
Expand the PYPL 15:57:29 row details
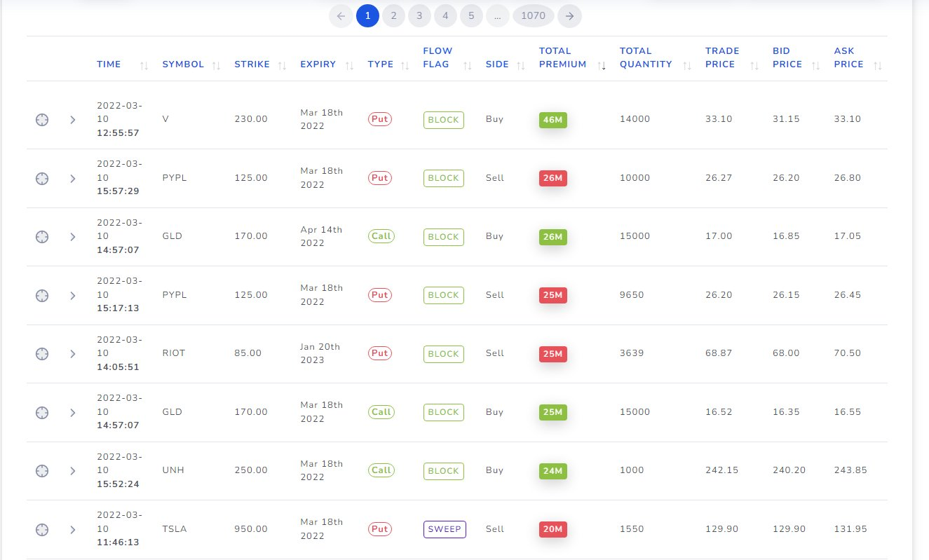coord(72,179)
